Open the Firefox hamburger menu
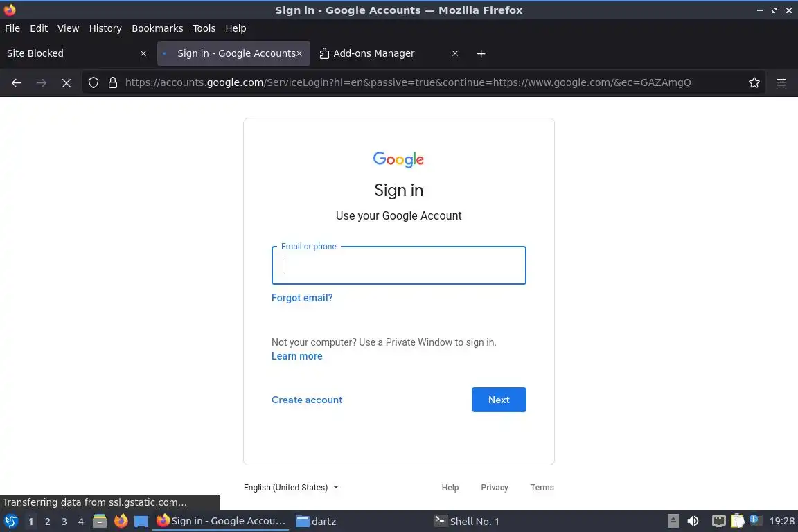Screen dimensions: 798x532 click(781, 82)
